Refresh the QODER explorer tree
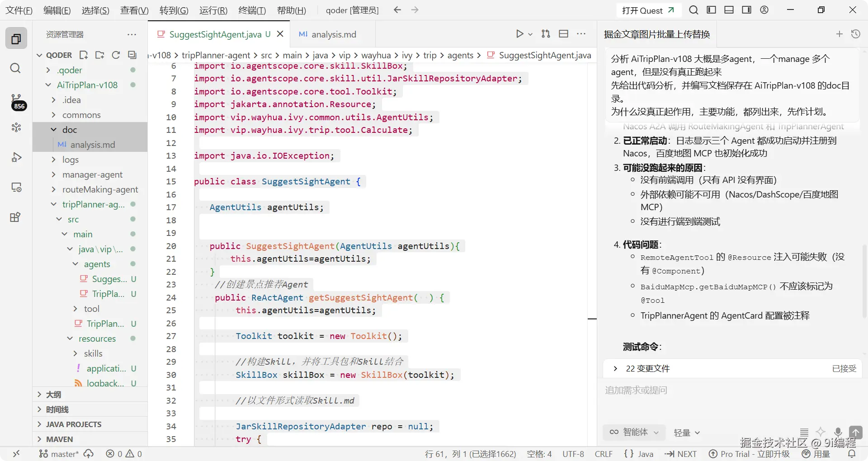868x461 pixels. (116, 55)
